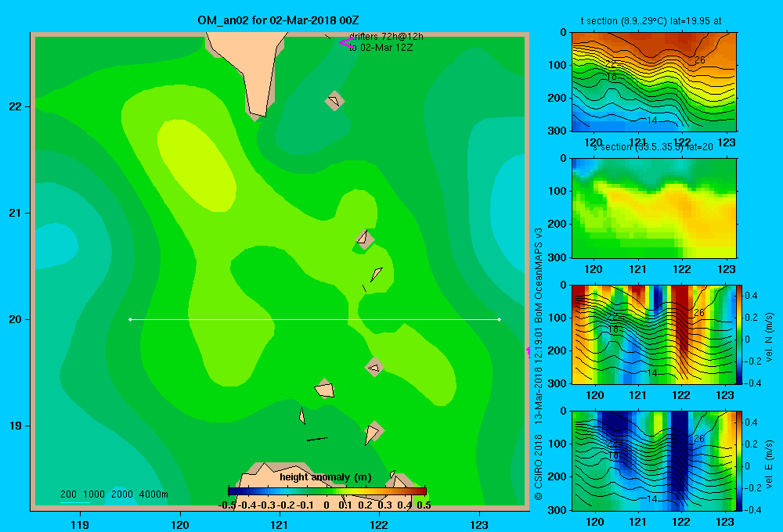Click the 't section (8.9..29°C)' panel title
This screenshot has width=783, height=532.
pyautogui.click(x=651, y=21)
